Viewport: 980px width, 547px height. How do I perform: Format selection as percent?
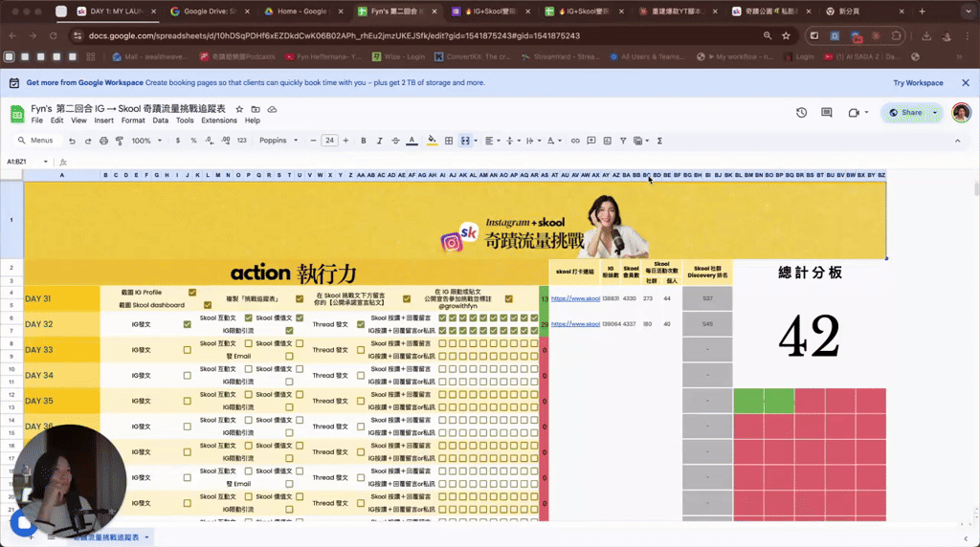(x=193, y=142)
